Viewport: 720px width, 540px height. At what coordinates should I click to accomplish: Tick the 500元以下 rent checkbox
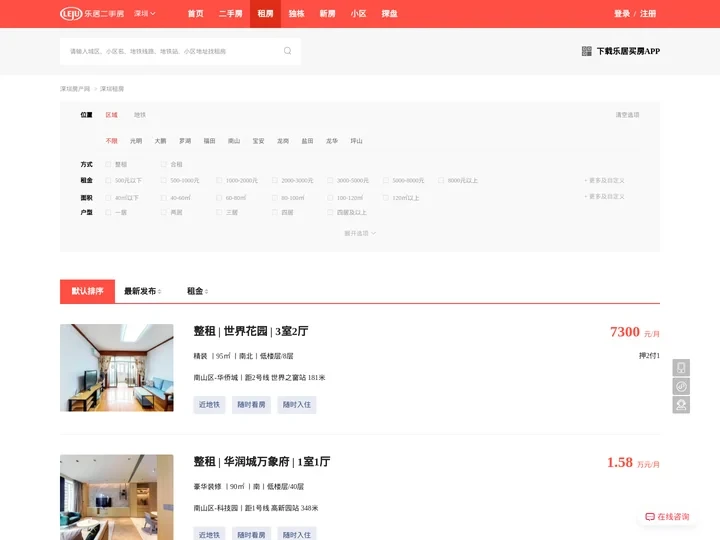coord(108,180)
